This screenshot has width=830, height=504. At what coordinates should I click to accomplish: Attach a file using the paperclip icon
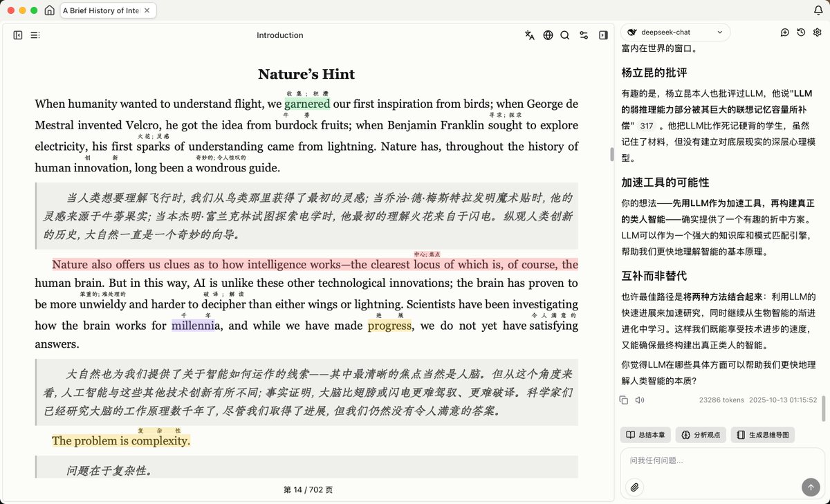tap(634, 487)
